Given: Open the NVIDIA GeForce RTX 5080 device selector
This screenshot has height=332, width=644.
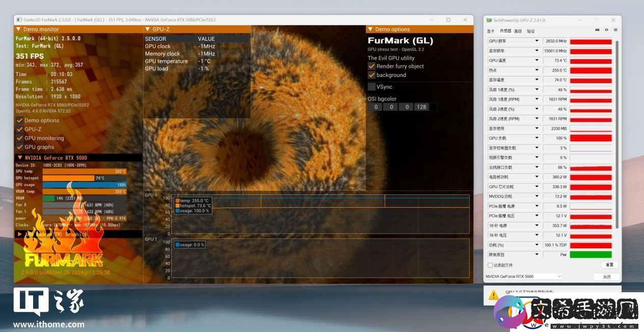Looking at the screenshot, I should coord(524,276).
